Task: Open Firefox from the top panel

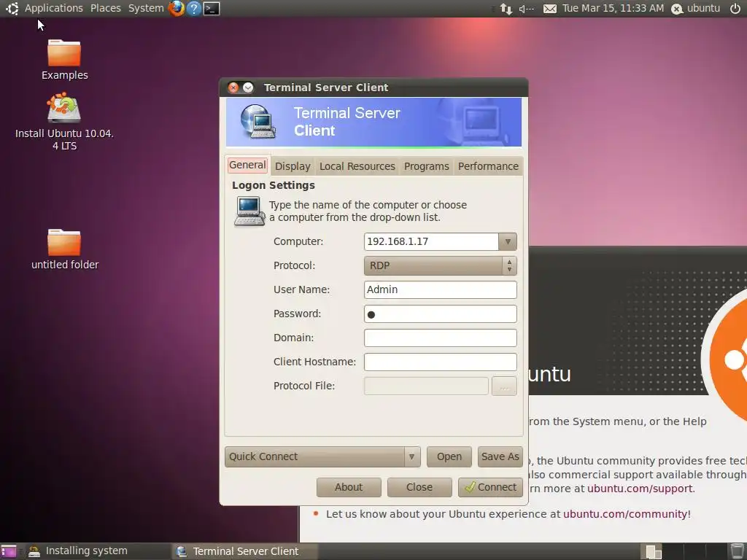Action: coord(177,8)
